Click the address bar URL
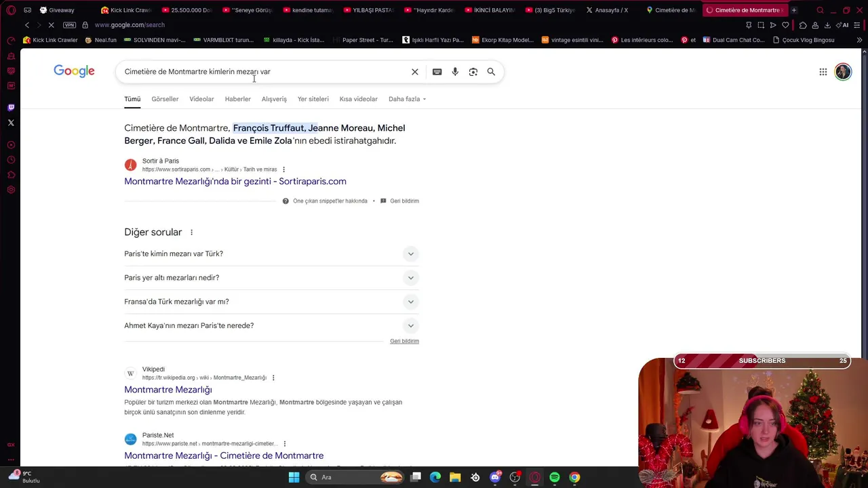This screenshot has height=488, width=868. 130,25
